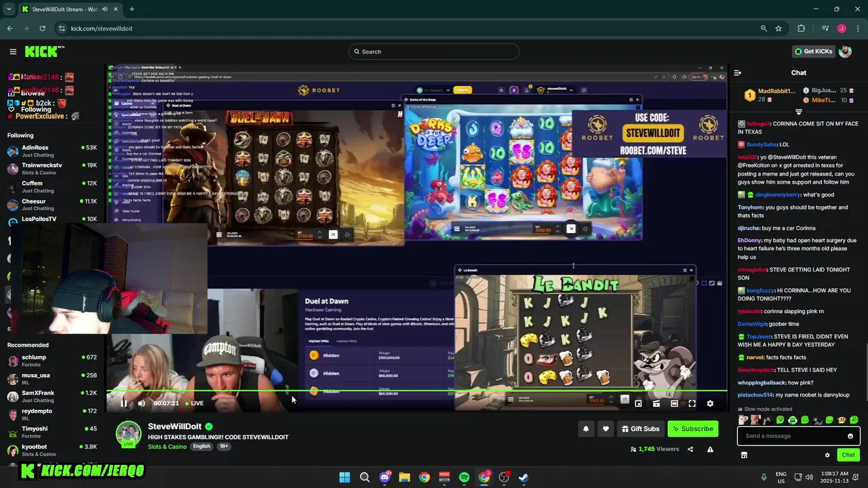
Task: Open reydempto recommended channel
Action: tap(52, 414)
